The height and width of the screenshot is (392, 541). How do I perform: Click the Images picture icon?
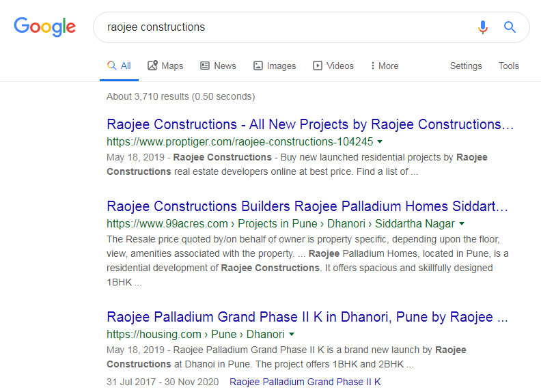(258, 66)
